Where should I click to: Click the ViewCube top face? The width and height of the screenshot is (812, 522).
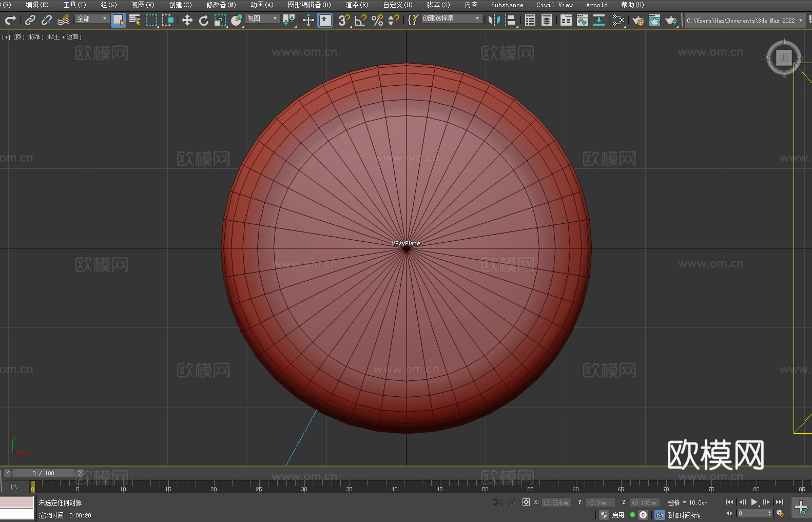point(784,58)
